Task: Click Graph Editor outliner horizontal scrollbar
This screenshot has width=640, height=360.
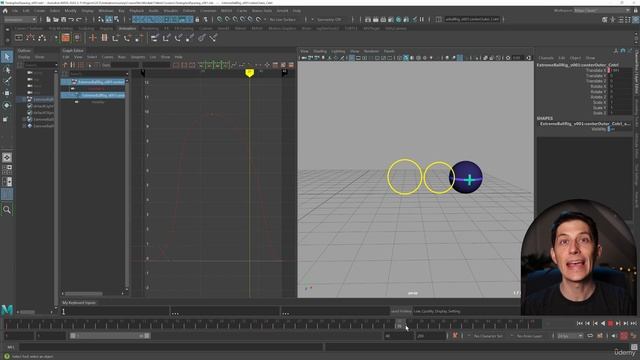Action: click(x=84, y=293)
